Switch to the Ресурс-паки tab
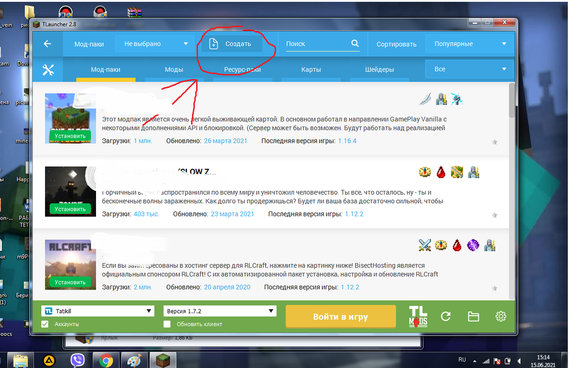 (x=243, y=70)
